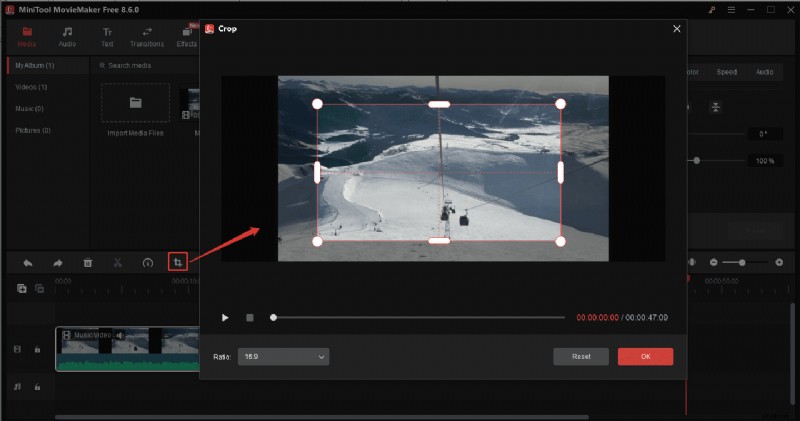Screen dimensions: 800x421
Task: Click the bottom edge crop handle
Action: (x=439, y=241)
